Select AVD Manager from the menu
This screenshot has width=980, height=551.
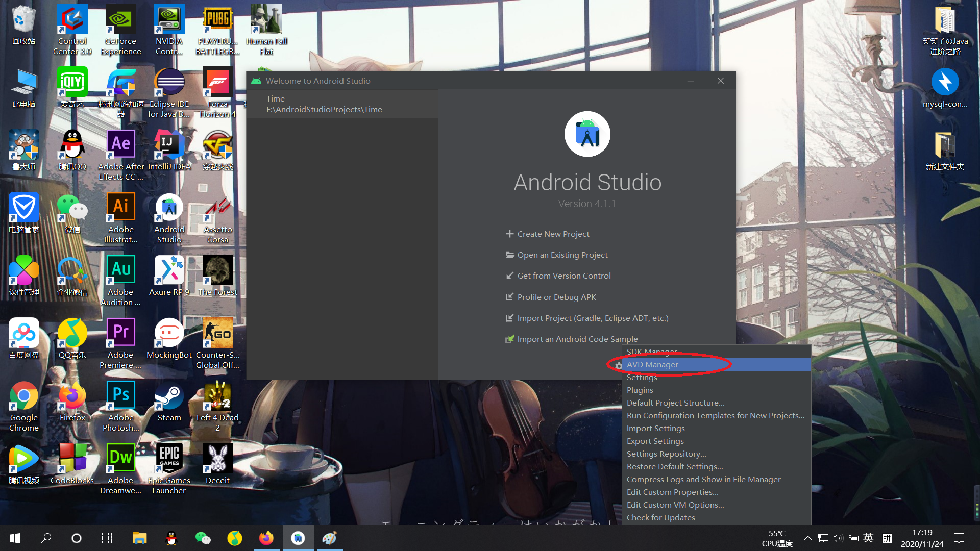[653, 364]
